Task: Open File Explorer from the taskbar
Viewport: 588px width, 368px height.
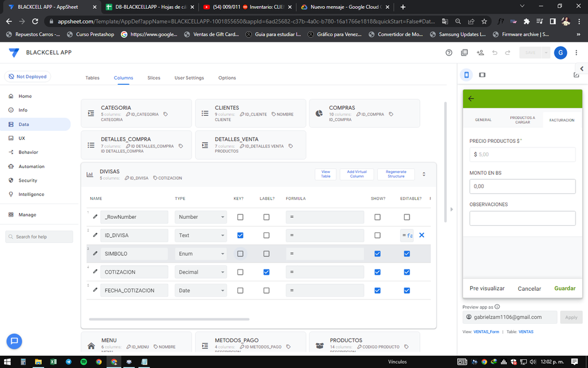Action: click(38, 362)
